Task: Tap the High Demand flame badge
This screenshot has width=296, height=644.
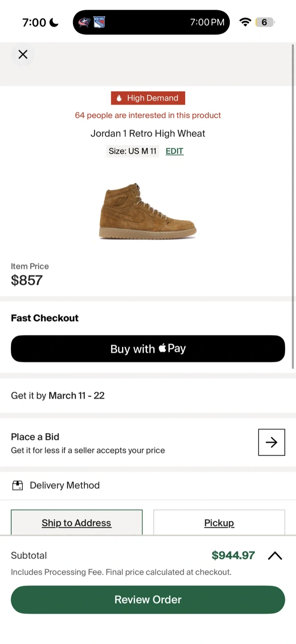Action: 148,98
